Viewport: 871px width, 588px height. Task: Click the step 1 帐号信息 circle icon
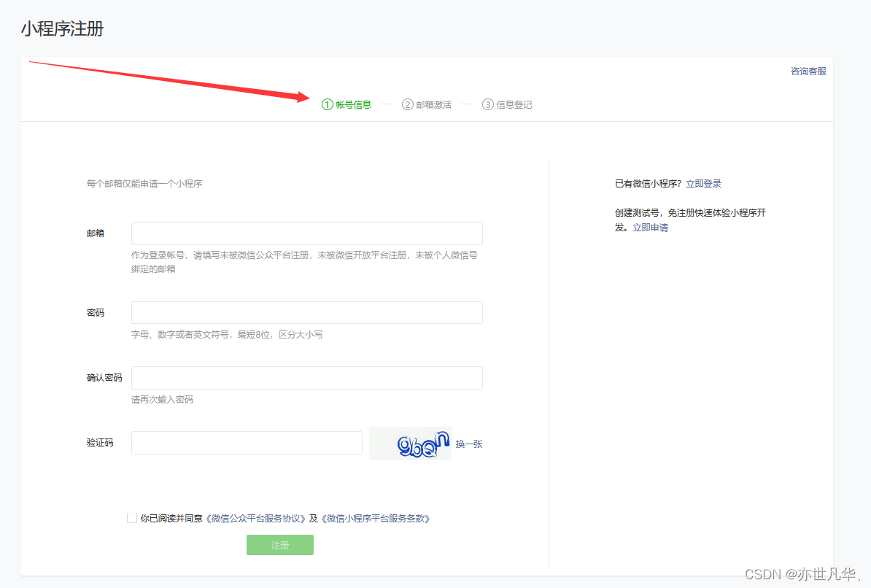coord(328,104)
